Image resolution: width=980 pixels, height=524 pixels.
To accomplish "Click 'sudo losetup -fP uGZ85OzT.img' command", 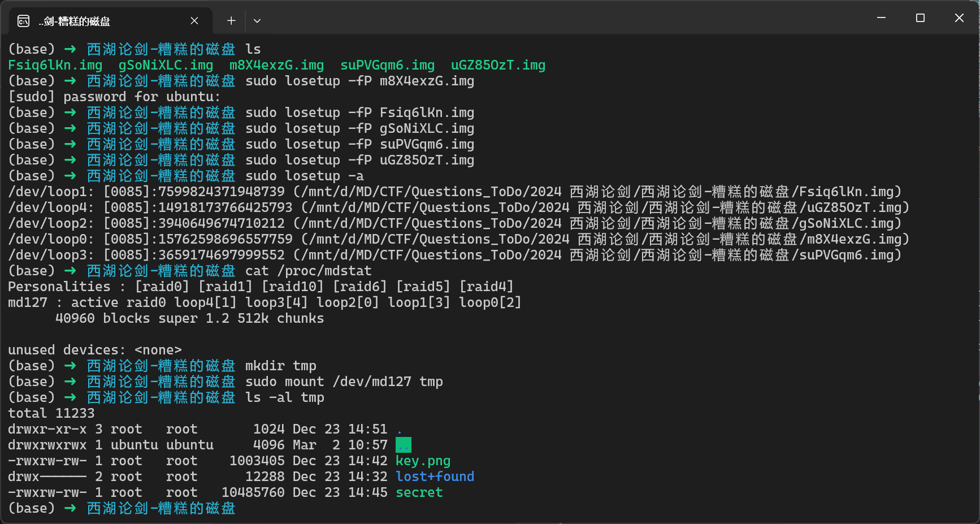I will coord(360,160).
